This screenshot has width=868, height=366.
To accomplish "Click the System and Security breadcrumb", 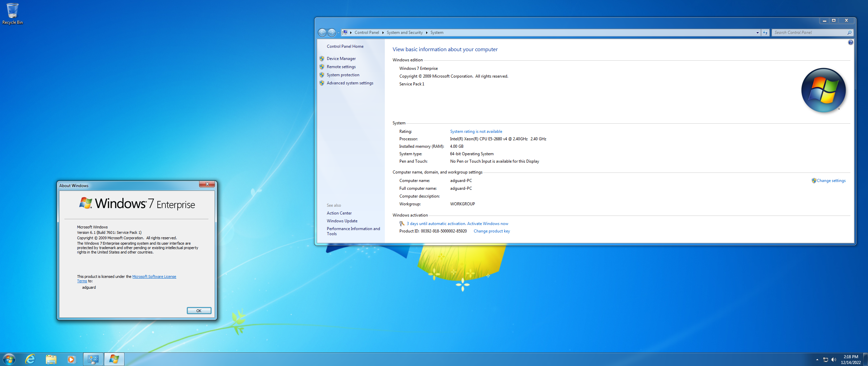I will click(x=405, y=33).
